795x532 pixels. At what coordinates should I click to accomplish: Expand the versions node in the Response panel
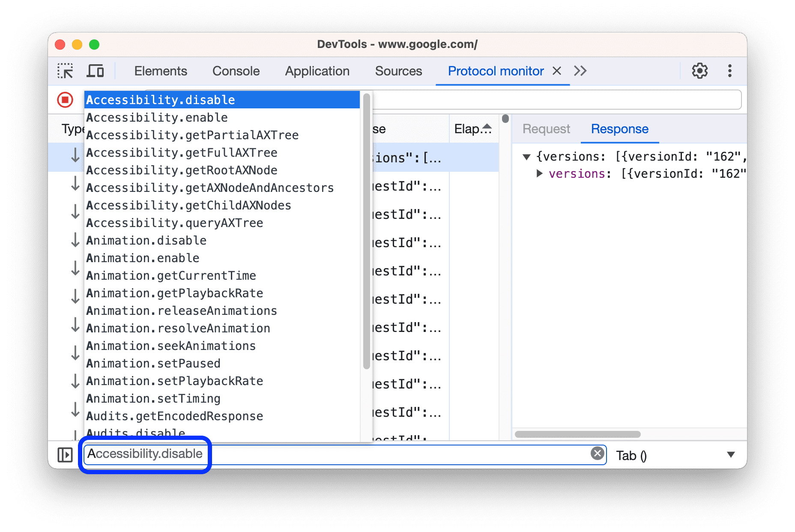(539, 173)
